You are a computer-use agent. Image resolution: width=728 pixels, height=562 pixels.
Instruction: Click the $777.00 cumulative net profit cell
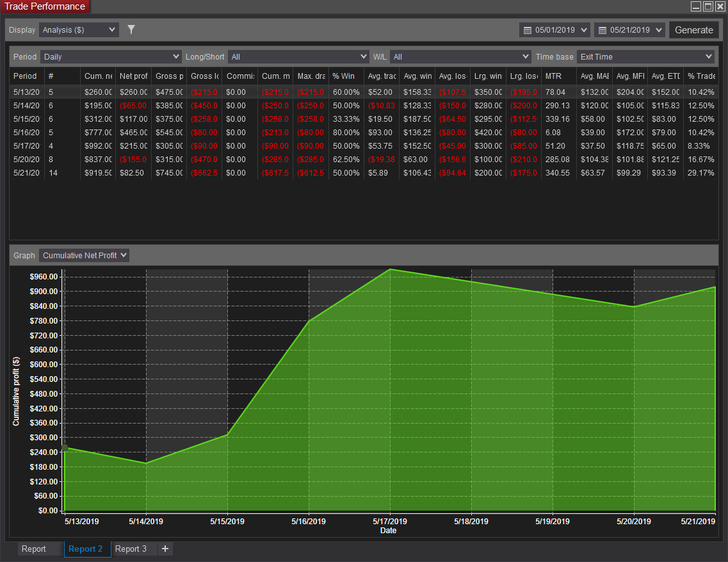point(97,133)
